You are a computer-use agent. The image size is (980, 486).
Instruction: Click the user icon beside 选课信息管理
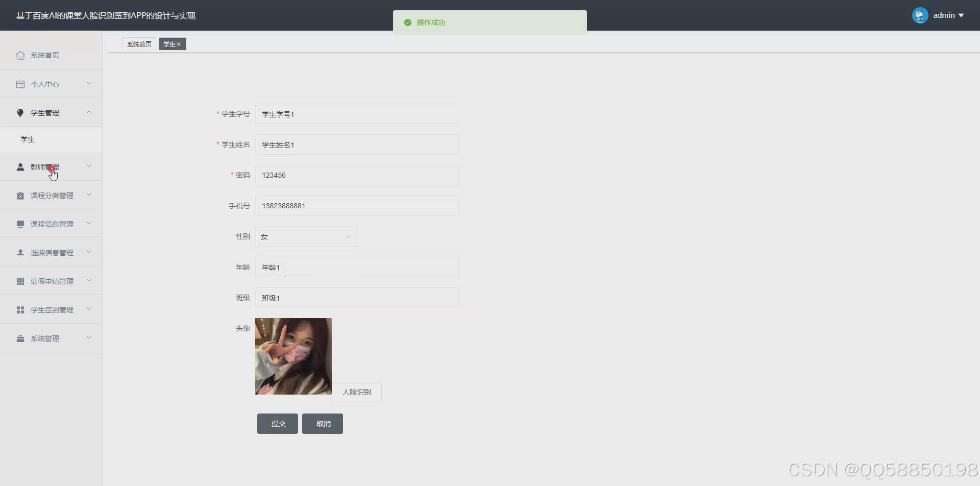coord(20,253)
